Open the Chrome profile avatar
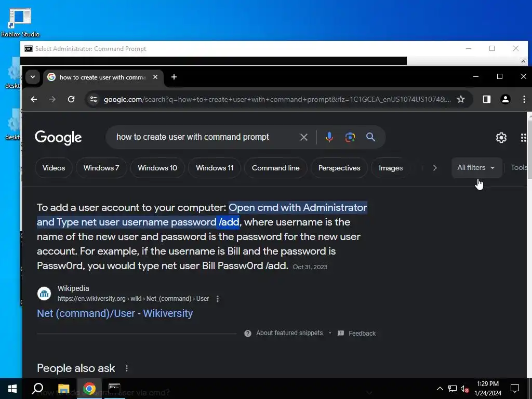The height and width of the screenshot is (399, 532). click(x=505, y=99)
